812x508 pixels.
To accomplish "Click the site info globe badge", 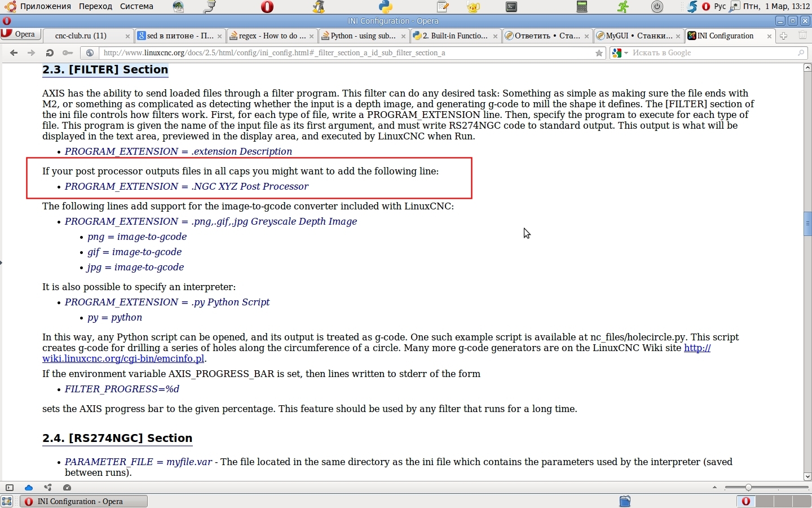I will (89, 53).
